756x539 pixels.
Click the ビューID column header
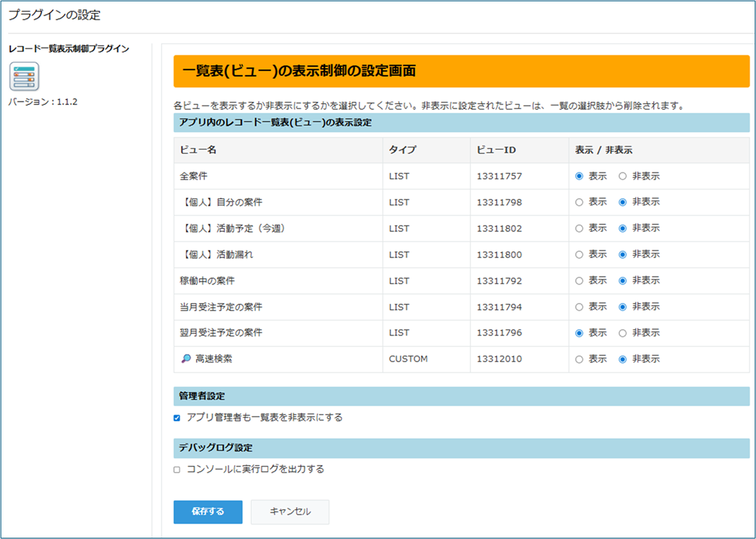click(x=496, y=150)
